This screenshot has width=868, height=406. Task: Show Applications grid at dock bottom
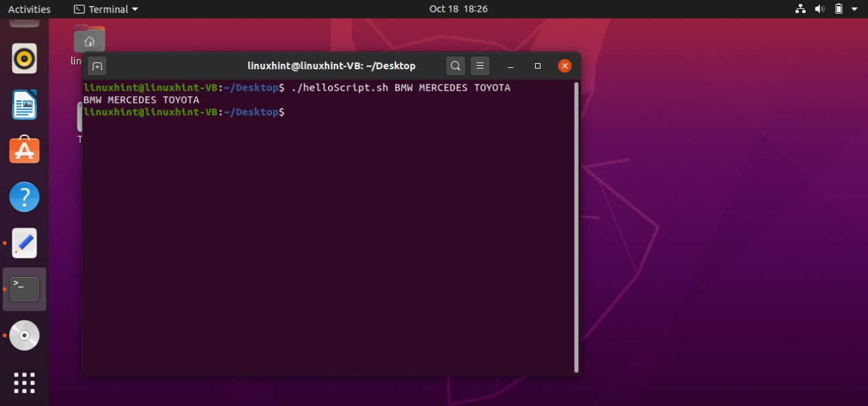[x=25, y=382]
